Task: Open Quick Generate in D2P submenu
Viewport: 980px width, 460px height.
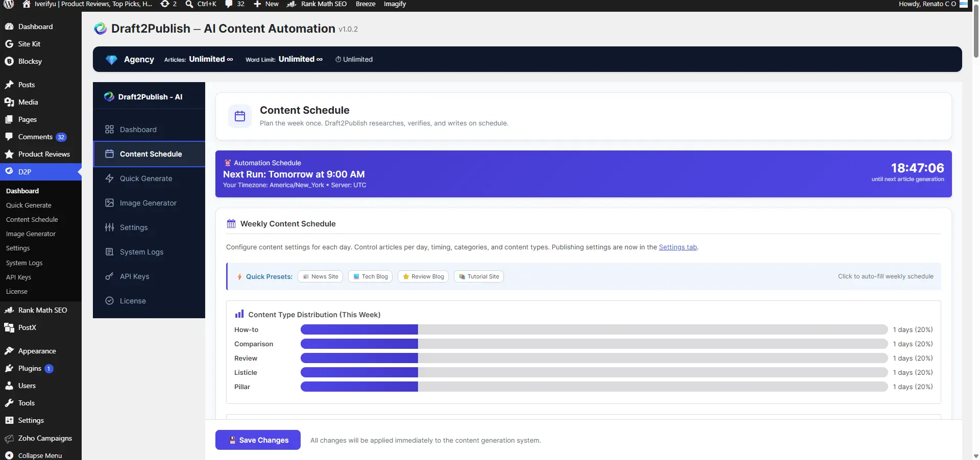Action: tap(29, 205)
